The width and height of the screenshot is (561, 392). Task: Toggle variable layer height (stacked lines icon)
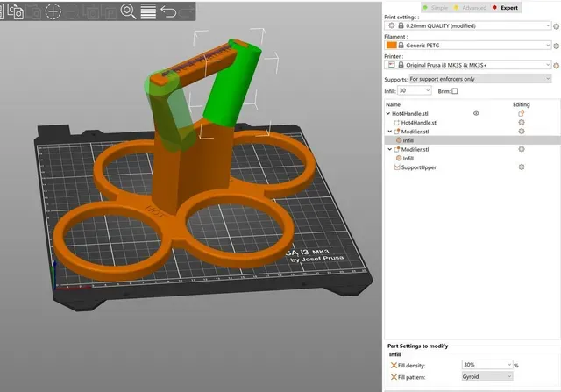[x=148, y=11]
